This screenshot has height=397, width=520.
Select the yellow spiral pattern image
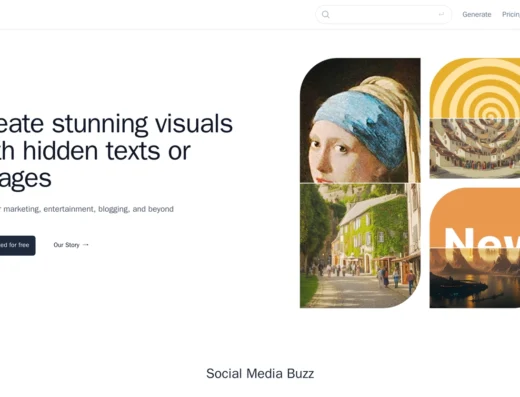475,88
